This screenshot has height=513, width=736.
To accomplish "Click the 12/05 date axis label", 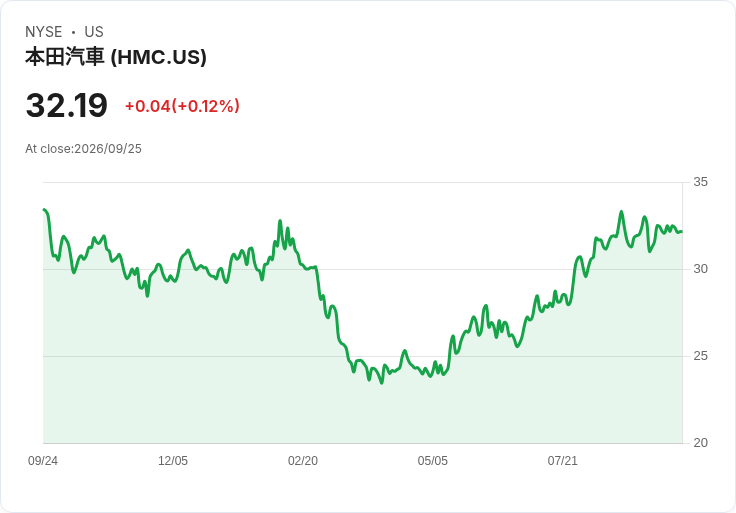I will pos(173,461).
